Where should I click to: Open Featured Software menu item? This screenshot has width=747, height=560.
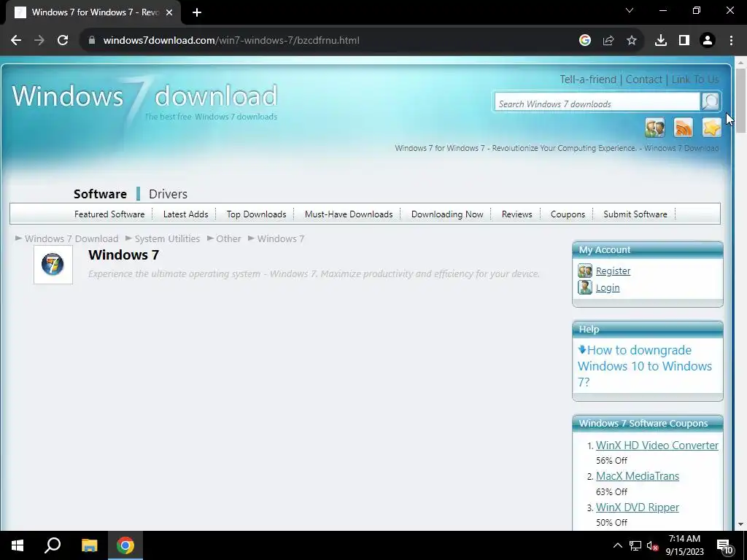(x=109, y=214)
